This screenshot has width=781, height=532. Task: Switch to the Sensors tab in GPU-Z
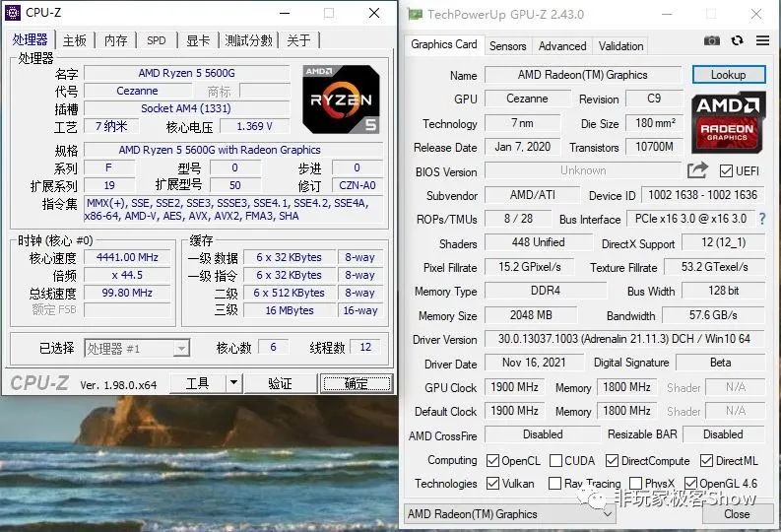pyautogui.click(x=507, y=46)
